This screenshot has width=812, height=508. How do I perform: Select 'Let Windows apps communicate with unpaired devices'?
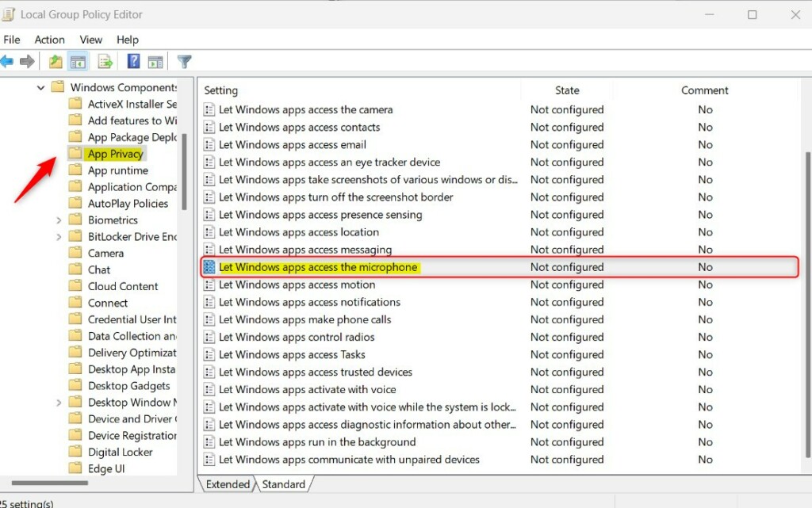coord(349,460)
